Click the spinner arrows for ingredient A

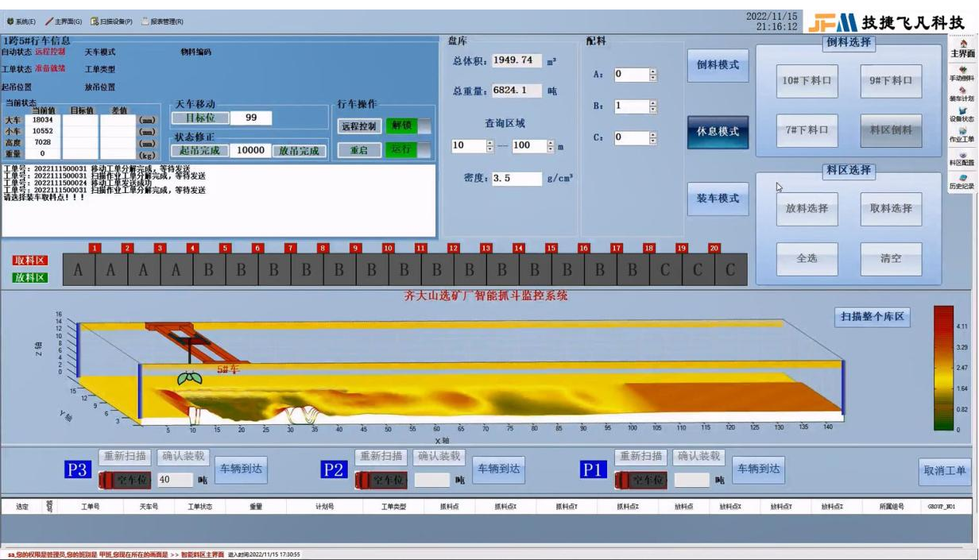653,75
